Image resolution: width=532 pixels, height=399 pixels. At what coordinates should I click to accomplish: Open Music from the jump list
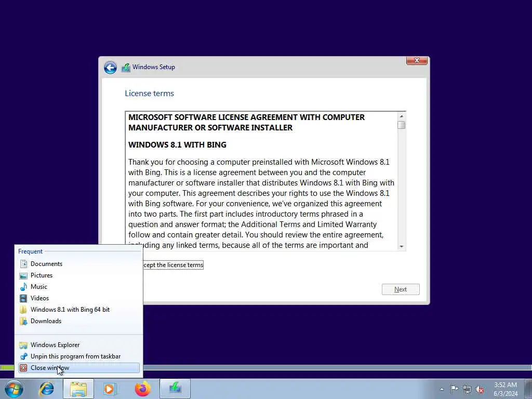click(x=79, y=287)
